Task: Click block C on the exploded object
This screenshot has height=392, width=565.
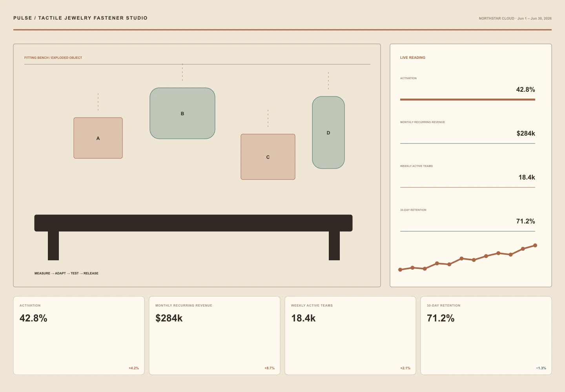Action: pos(268,157)
